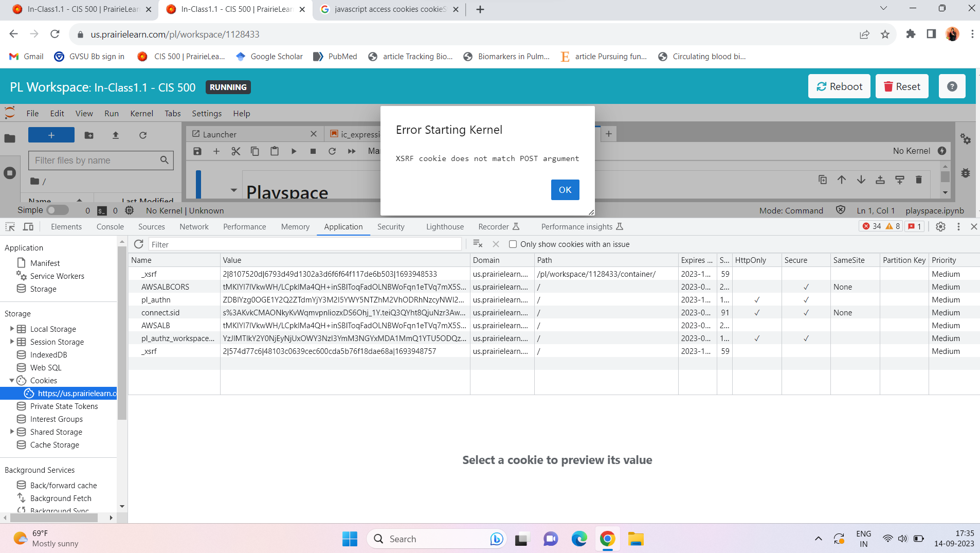Refresh the file browser list

click(x=143, y=135)
